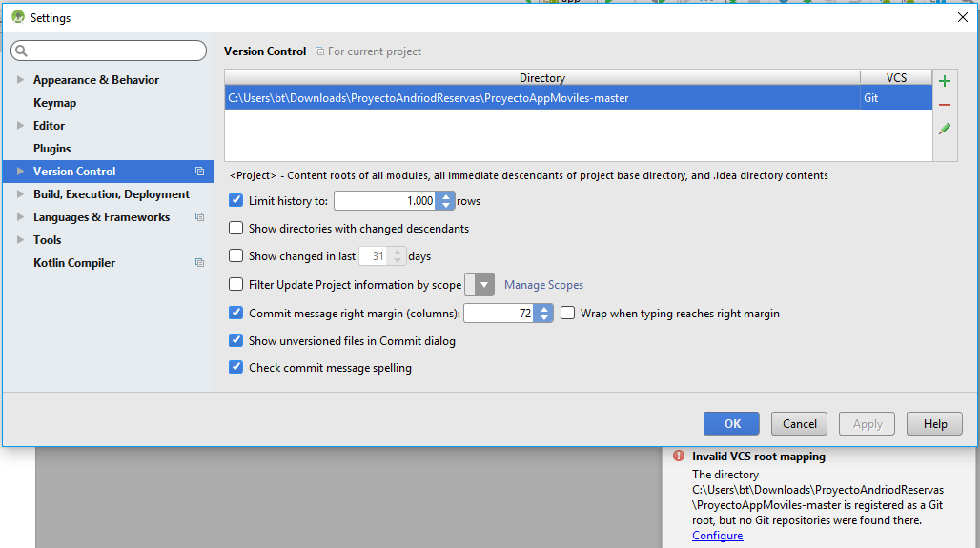This screenshot has height=548, width=980.
Task: Open Languages & Frameworks settings page
Action: (x=101, y=217)
